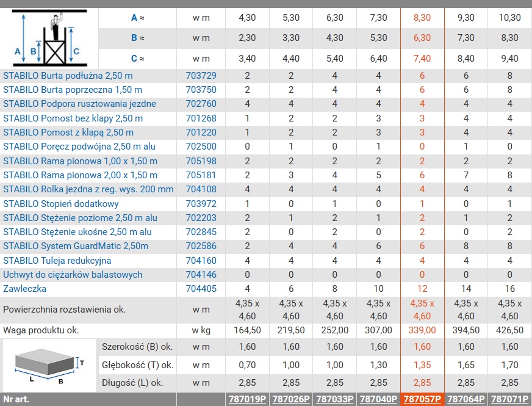Open the STABILO Rama pionowa 1,00 x 1,50 m link
Viewport: 532px width, 406px height.
80,161
